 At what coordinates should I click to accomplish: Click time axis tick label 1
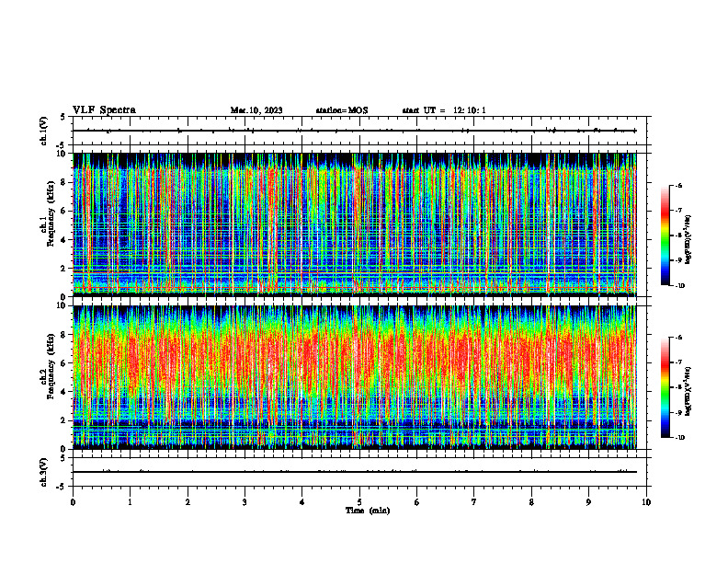pyautogui.click(x=130, y=502)
